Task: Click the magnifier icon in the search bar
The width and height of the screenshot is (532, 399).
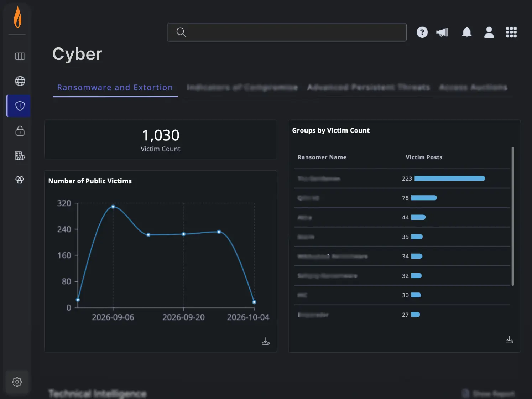Action: click(181, 32)
